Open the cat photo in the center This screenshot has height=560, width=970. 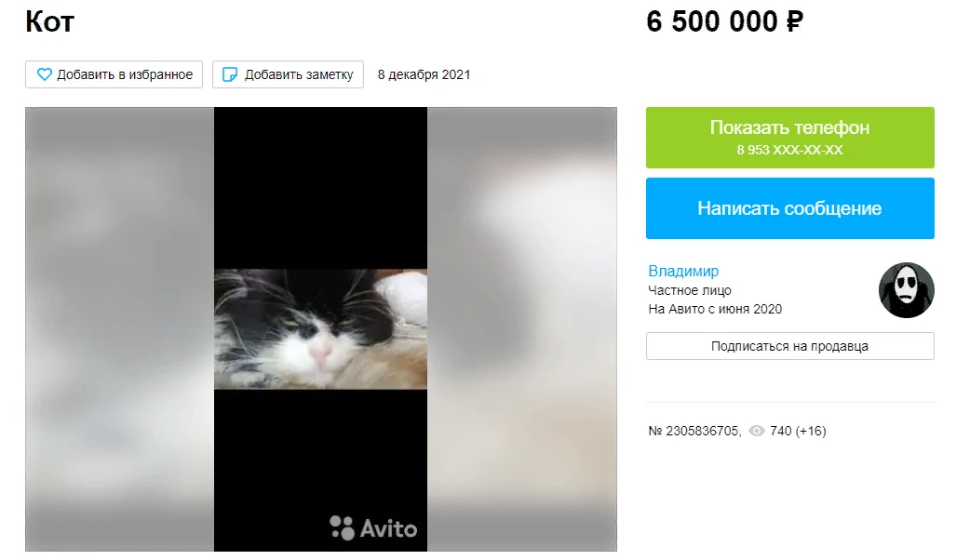pyautogui.click(x=320, y=328)
